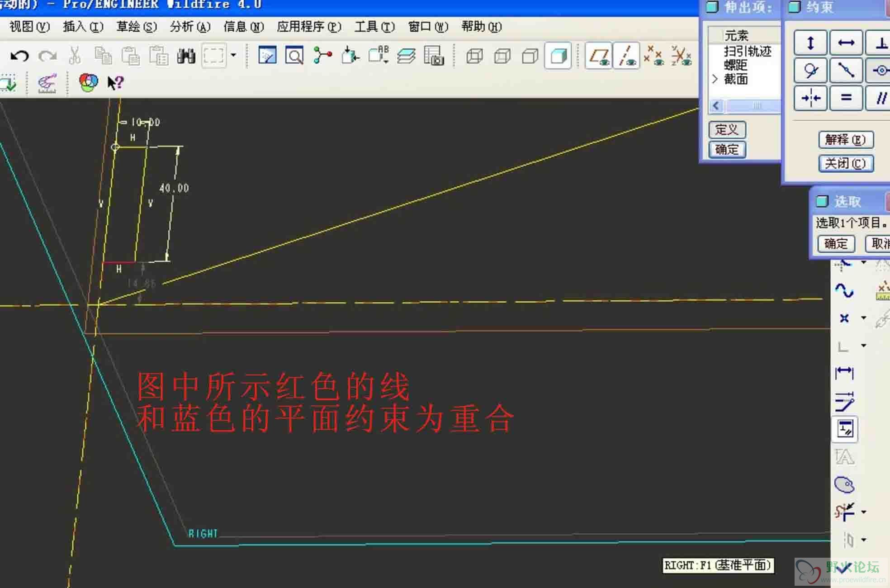Click the spin center icon
The height and width of the screenshot is (588, 890).
click(x=322, y=55)
